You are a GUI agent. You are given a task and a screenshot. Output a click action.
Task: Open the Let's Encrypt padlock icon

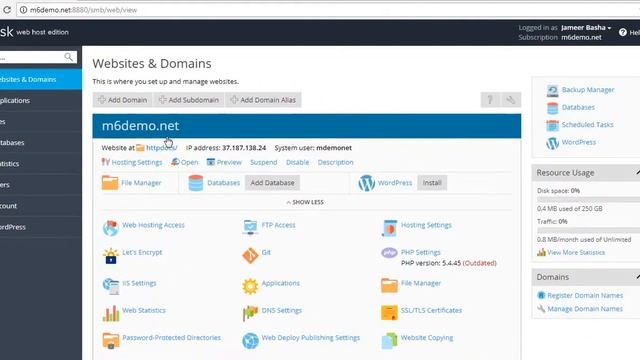[111, 256]
